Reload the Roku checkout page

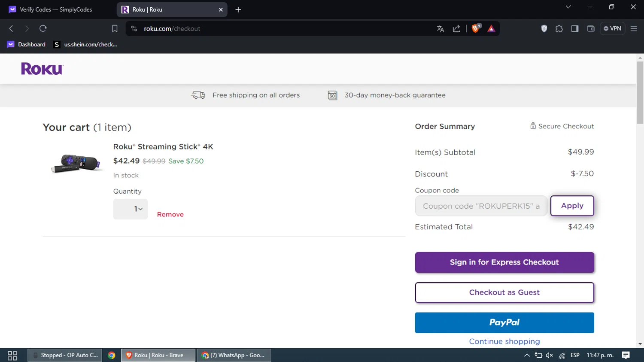tap(43, 29)
